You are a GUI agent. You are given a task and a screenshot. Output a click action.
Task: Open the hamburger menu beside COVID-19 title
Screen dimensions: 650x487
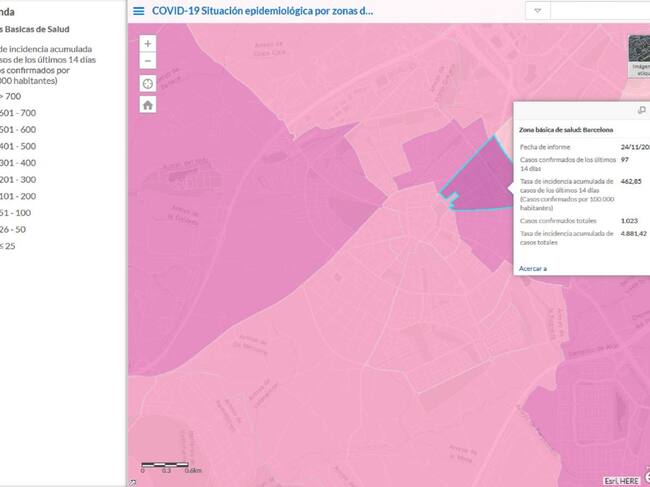point(138,11)
